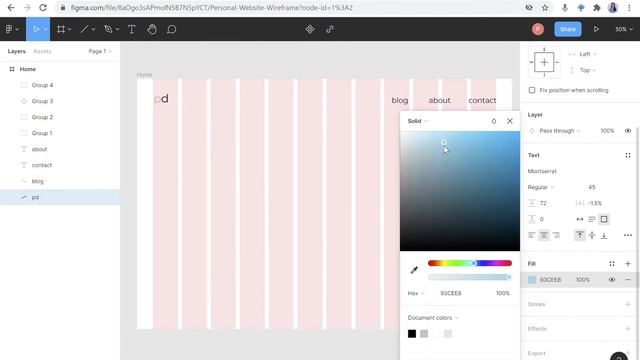The height and width of the screenshot is (360, 640).
Task: Align text right
Action: point(556,235)
